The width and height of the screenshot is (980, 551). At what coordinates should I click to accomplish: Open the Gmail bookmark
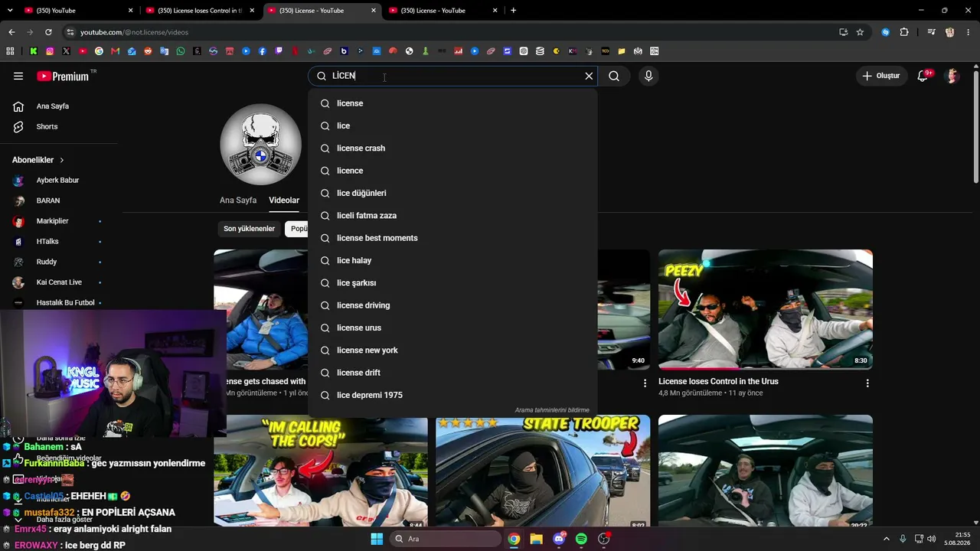click(116, 51)
